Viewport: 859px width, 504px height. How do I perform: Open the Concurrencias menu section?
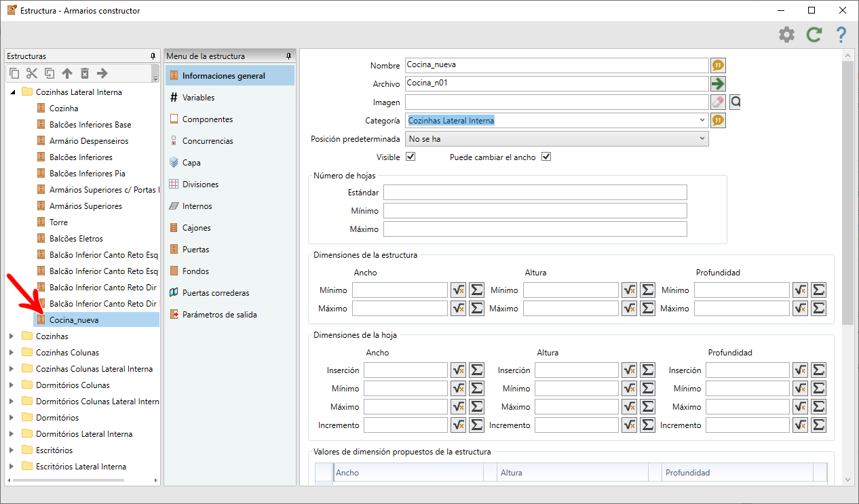(x=229, y=141)
